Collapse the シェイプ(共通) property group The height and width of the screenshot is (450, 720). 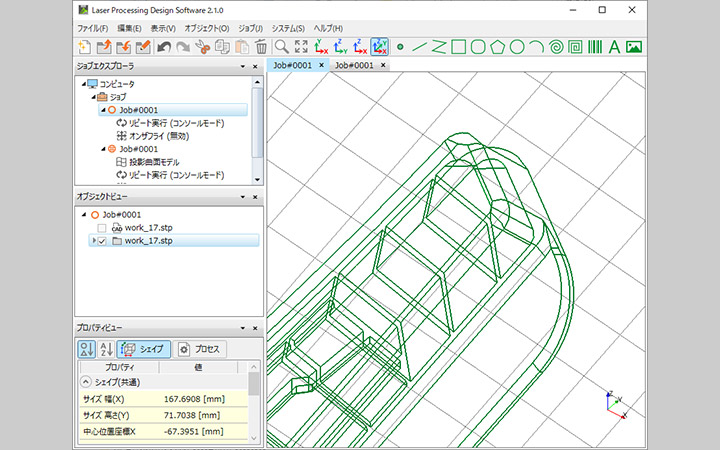click(86, 382)
